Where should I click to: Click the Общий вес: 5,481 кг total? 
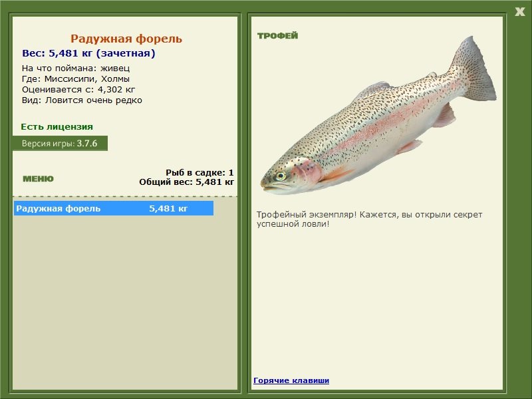186,182
